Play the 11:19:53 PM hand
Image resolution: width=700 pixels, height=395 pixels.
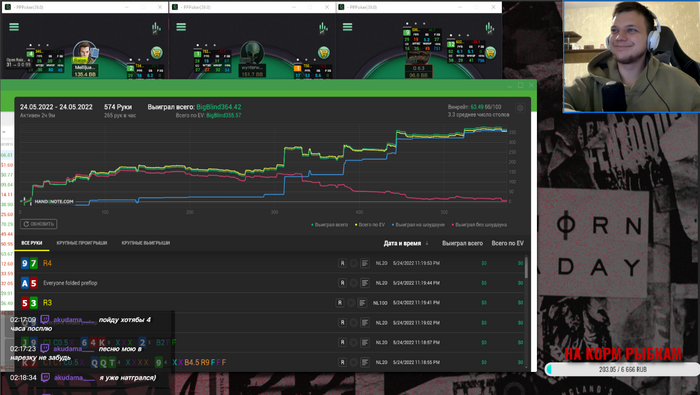tap(354, 263)
